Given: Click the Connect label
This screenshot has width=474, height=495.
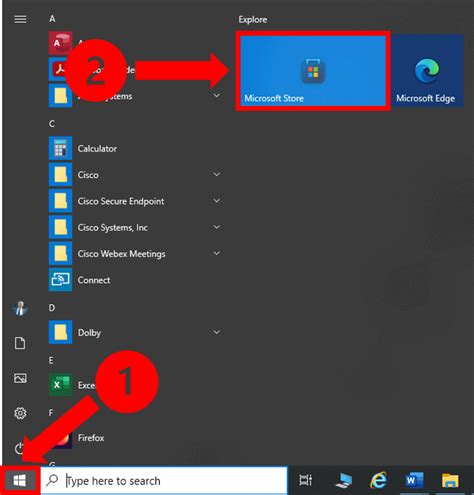Looking at the screenshot, I should (x=94, y=280).
